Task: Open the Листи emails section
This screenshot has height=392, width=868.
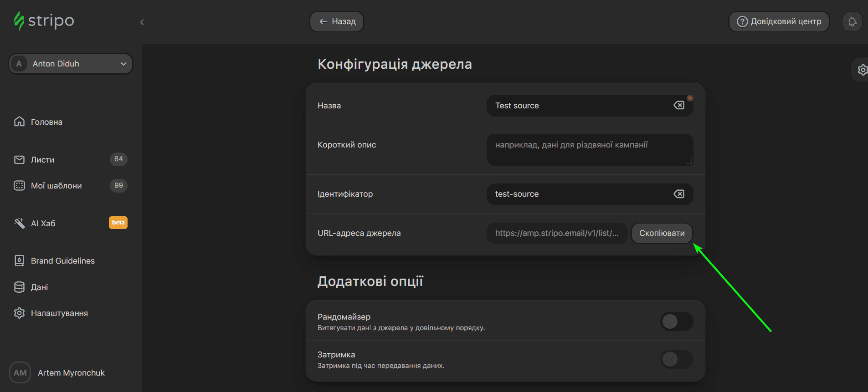Action: click(42, 160)
